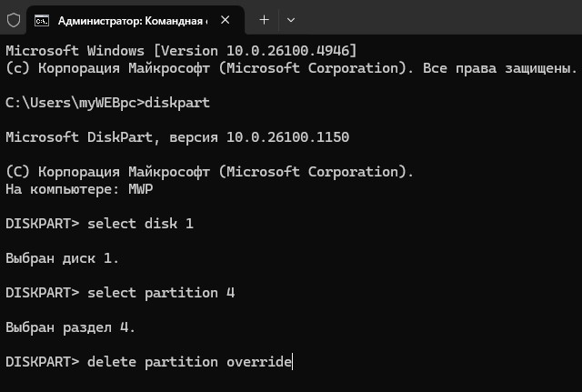This screenshot has width=582, height=392.
Task: Click the word override at the cursor
Action: pos(259,362)
